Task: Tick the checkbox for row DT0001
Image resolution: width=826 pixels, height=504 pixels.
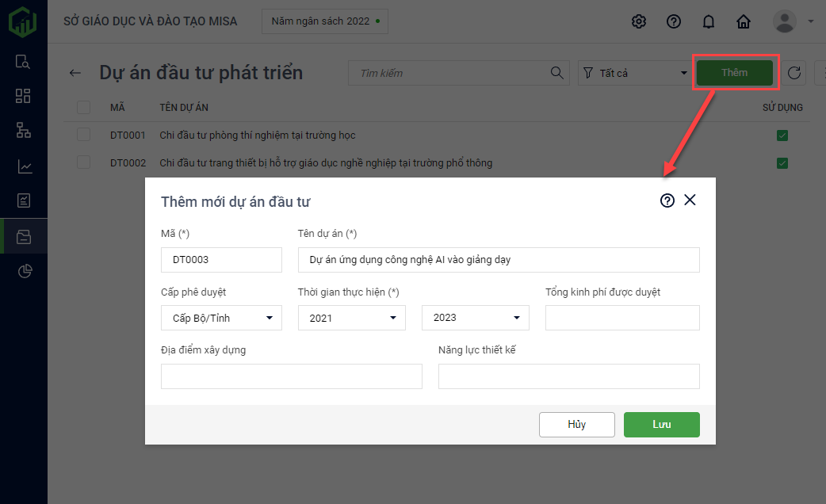Action: coord(83,136)
